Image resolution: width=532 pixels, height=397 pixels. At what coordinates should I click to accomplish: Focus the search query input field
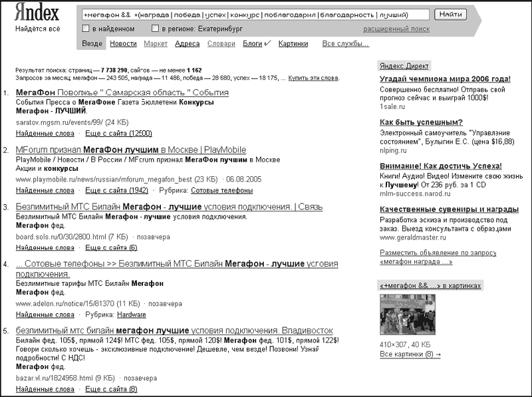pos(256,15)
